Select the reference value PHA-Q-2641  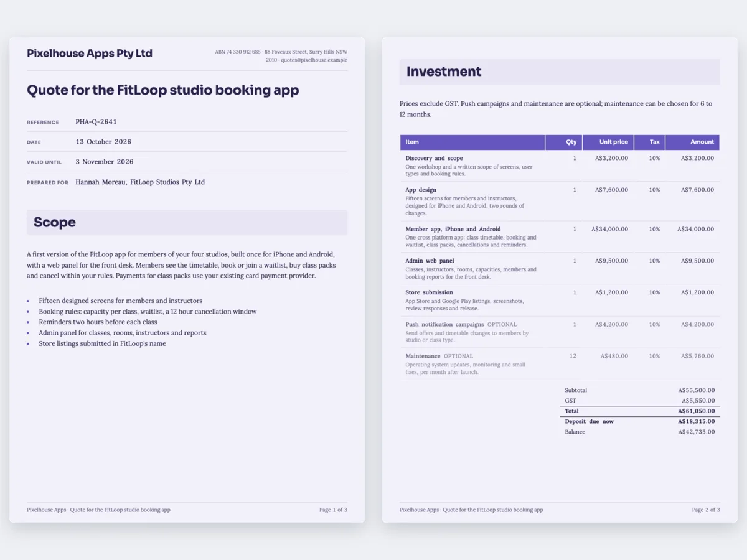(96, 122)
